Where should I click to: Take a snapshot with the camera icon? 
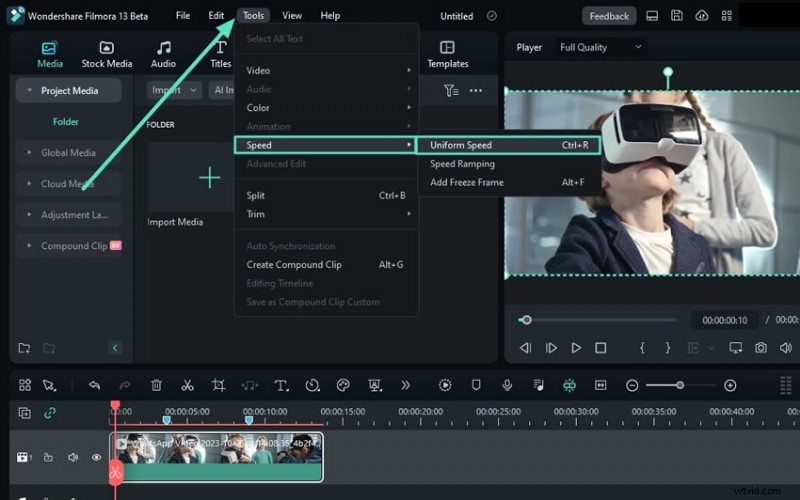[761, 348]
